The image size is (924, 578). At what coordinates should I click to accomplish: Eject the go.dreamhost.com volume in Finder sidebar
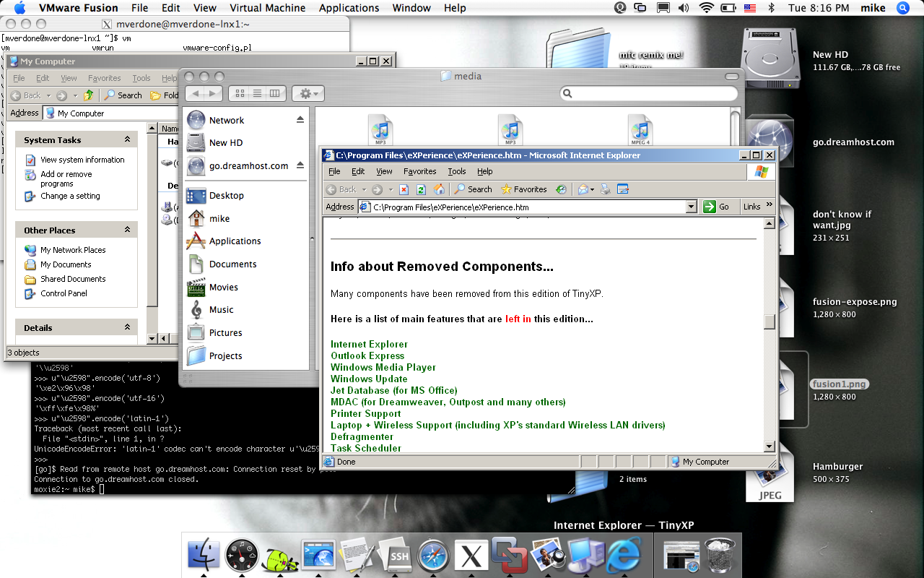[300, 165]
